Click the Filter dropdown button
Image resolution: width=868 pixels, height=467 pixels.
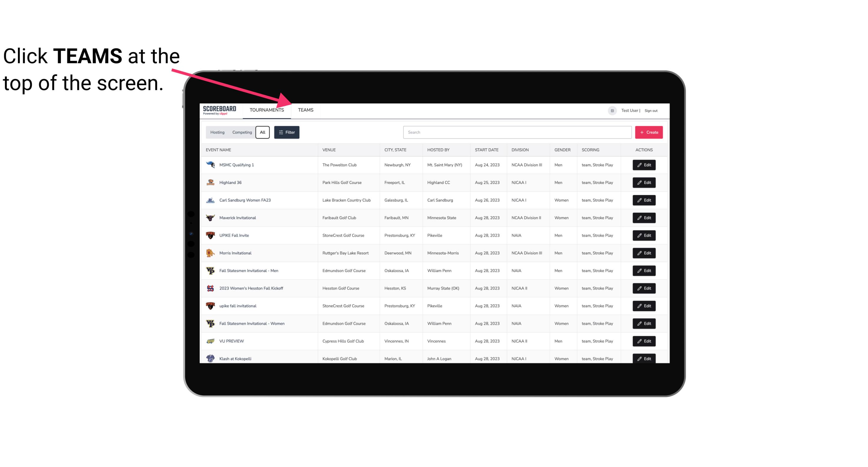pyautogui.click(x=286, y=132)
